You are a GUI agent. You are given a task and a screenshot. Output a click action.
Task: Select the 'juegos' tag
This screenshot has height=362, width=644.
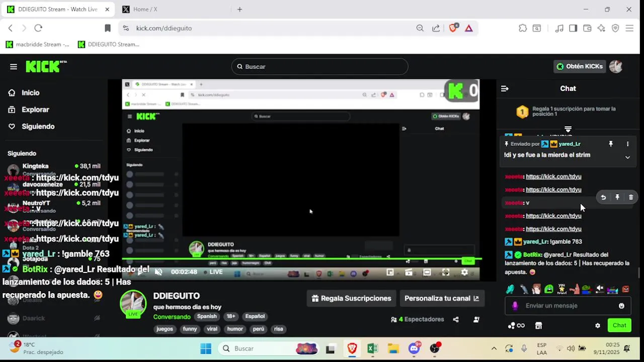(x=165, y=329)
